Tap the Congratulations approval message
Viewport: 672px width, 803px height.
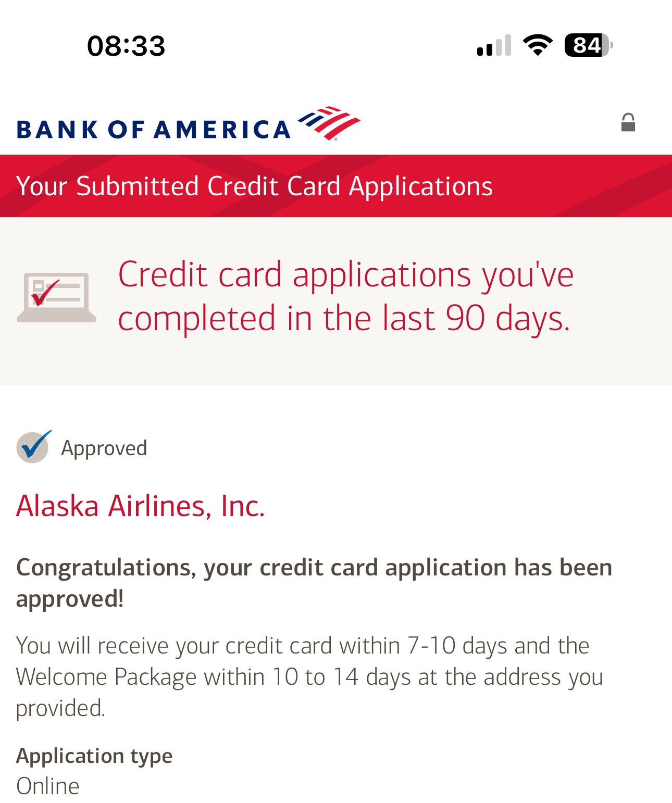(x=314, y=568)
